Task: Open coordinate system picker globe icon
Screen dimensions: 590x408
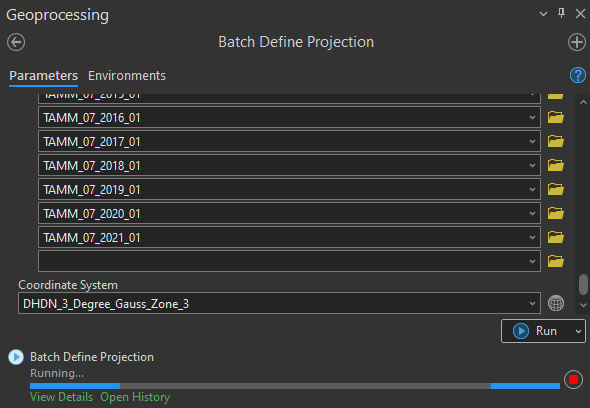Action: (x=556, y=303)
